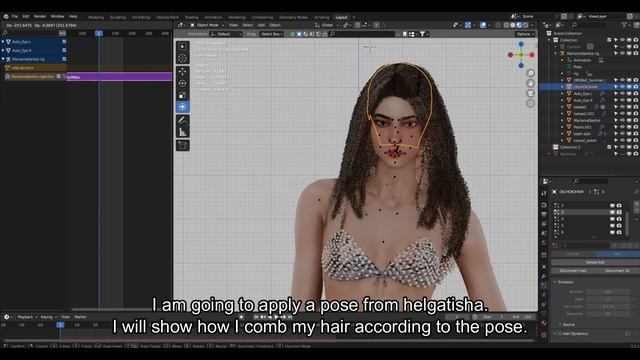Collapse the Emission panel
The image size is (640, 360).
tap(555, 282)
